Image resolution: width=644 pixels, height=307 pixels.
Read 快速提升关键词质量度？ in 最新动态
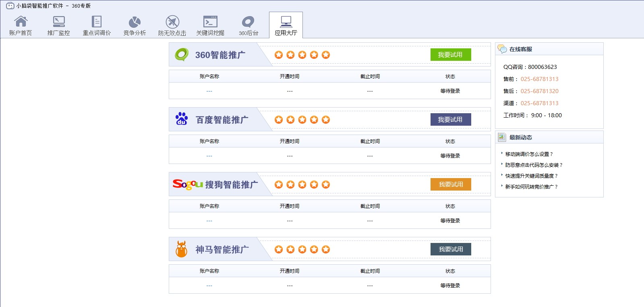(532, 176)
